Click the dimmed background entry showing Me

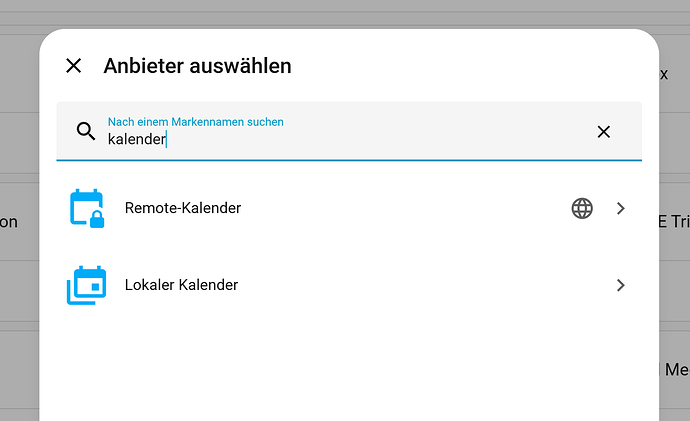coord(677,370)
